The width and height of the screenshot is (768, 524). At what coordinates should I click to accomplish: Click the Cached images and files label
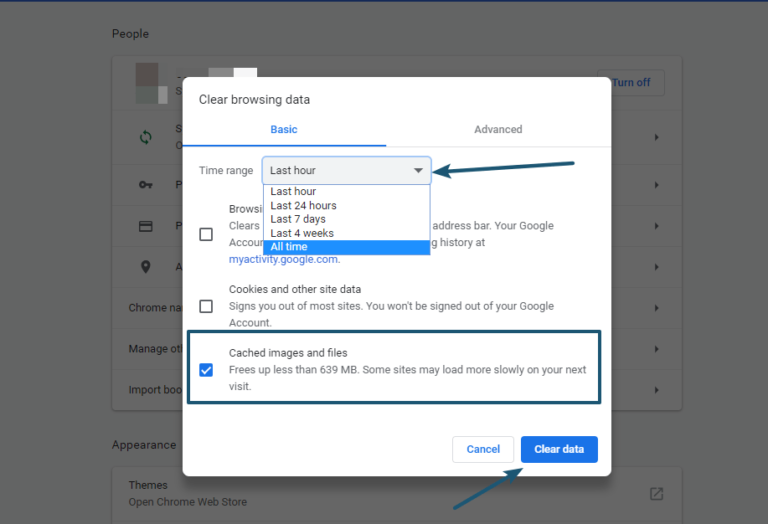(x=288, y=353)
